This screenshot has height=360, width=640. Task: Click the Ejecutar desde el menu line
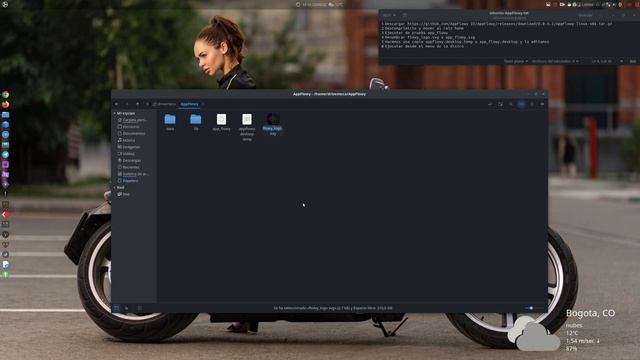click(424, 47)
